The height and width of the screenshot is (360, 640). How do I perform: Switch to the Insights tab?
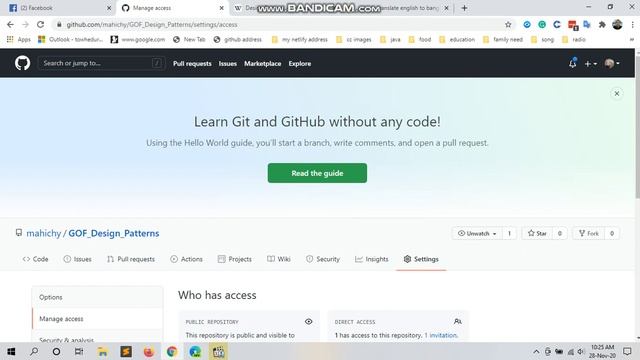372,259
